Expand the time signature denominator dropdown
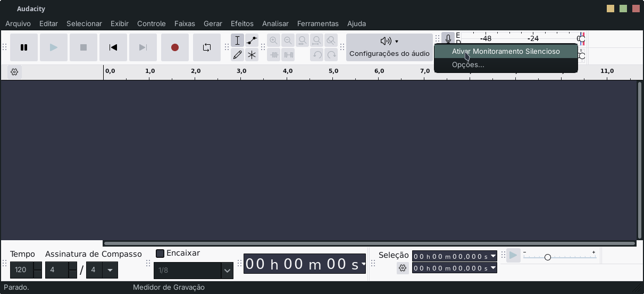Screen dimensions: 644x294 pos(110,270)
